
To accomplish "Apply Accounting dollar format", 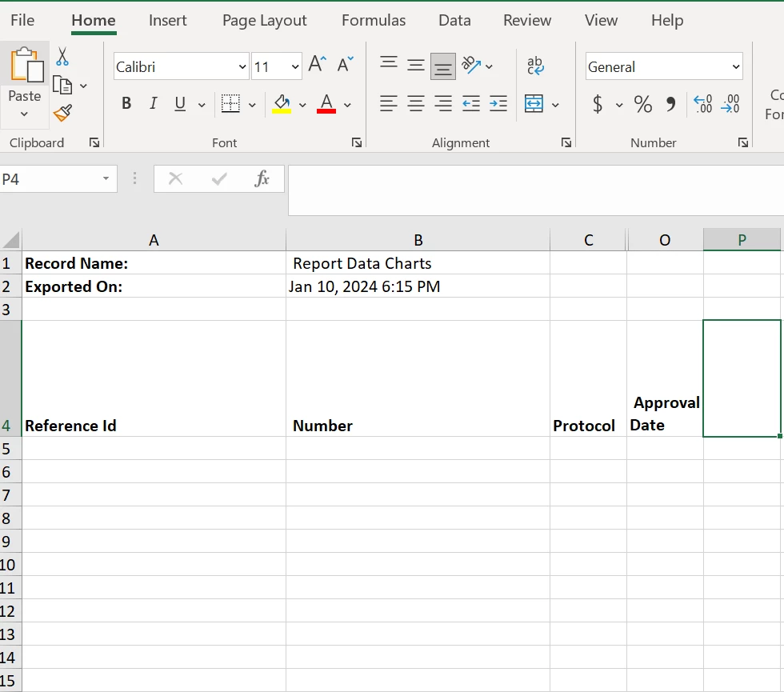I will click(x=598, y=104).
